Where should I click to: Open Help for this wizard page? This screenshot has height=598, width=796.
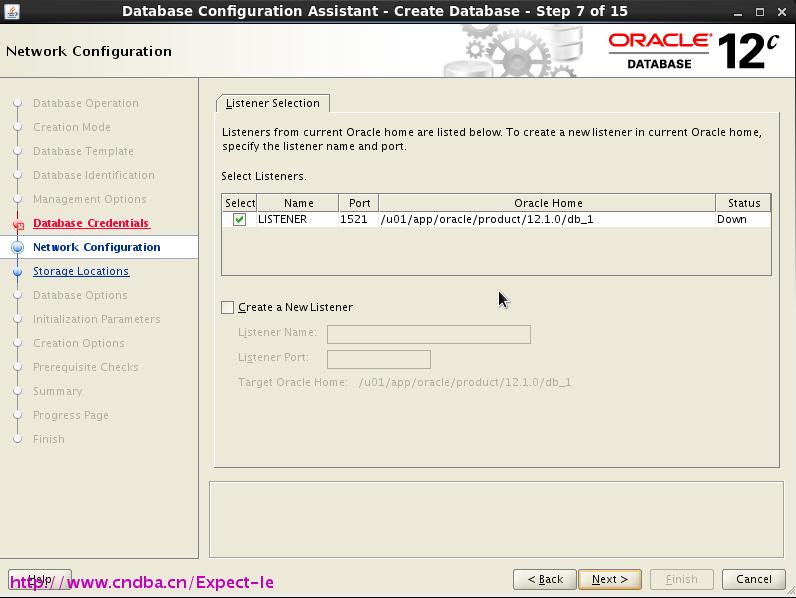(x=40, y=579)
